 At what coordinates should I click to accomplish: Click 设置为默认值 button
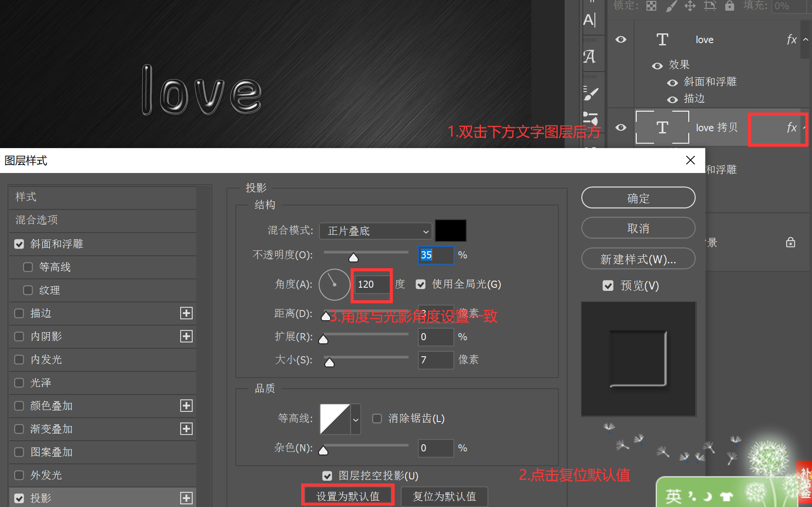click(x=348, y=496)
